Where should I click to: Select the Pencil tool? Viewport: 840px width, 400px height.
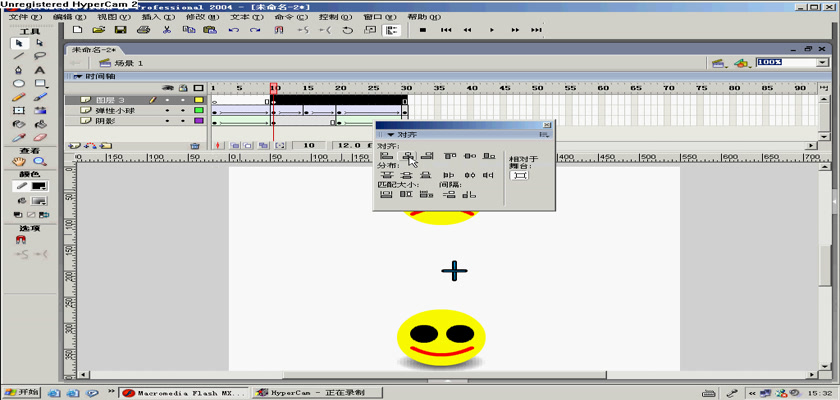pos(19,97)
